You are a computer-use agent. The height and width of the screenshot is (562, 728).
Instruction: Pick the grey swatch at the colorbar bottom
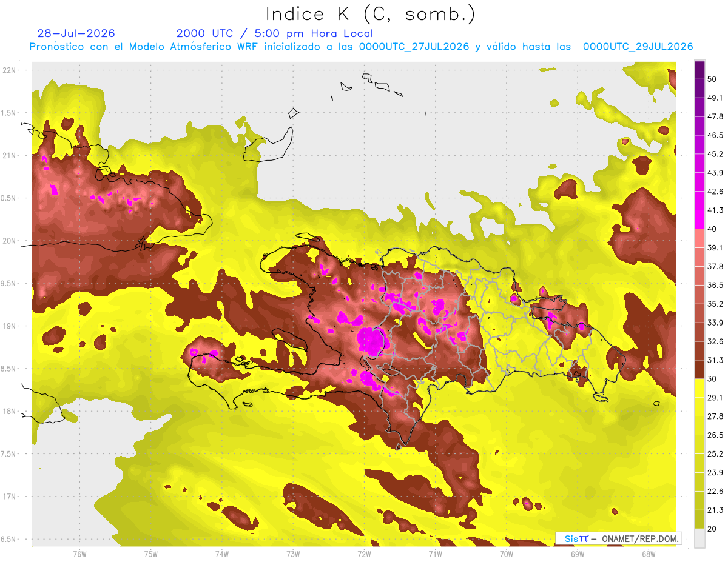(x=699, y=538)
